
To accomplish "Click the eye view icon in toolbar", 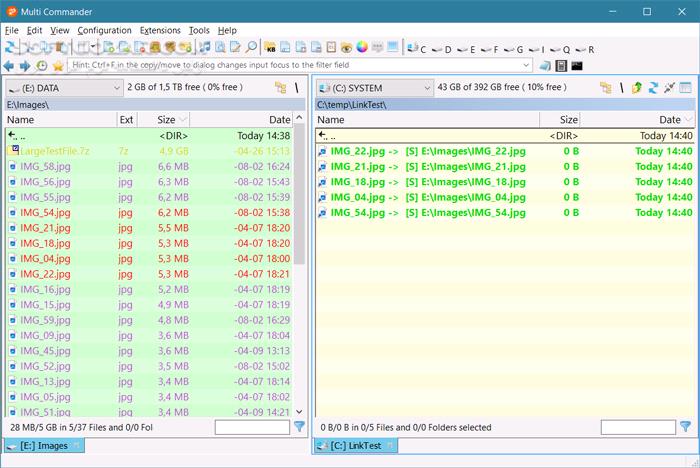I will (x=346, y=47).
